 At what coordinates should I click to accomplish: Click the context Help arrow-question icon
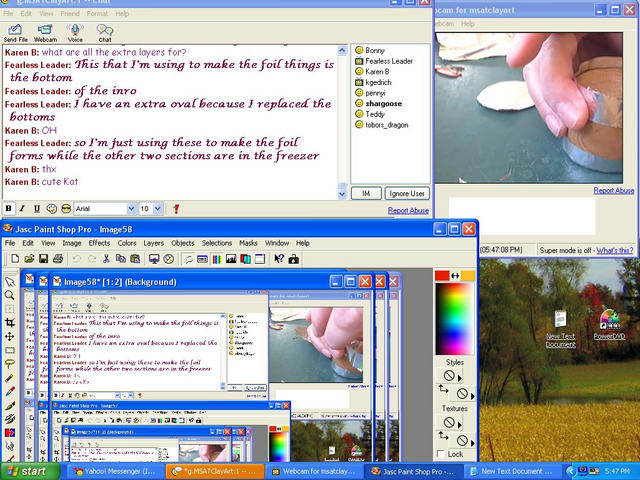tap(279, 259)
